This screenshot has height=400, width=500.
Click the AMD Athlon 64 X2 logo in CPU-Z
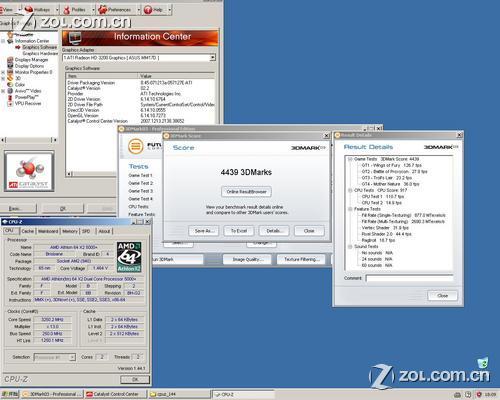[129, 257]
